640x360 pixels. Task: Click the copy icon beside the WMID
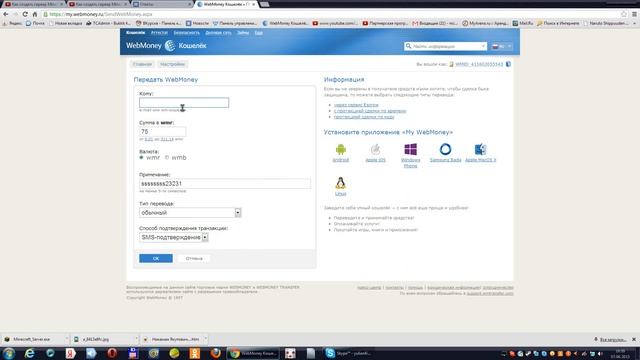[x=508, y=64]
